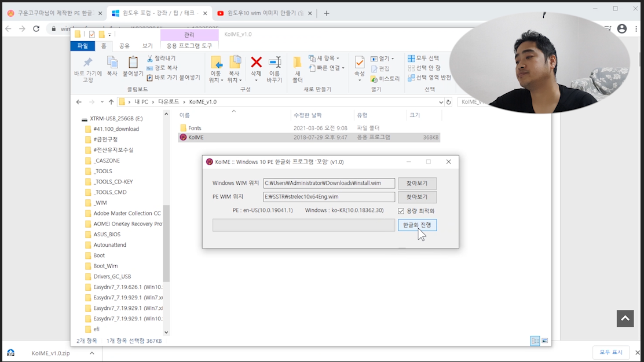
Task: Click 다운로드 in the breadcrumb path
Action: [169, 101]
